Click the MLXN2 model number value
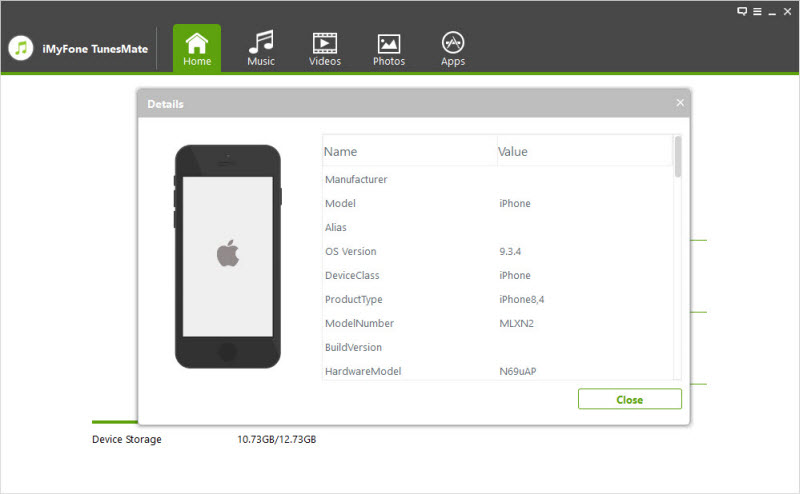800x494 pixels. point(516,324)
